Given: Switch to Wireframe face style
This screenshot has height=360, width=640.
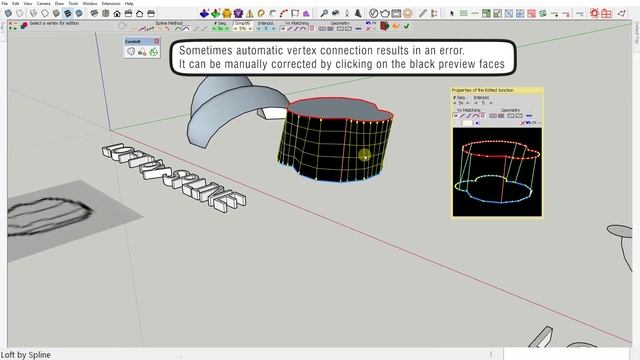Looking at the screenshot, I should coord(33,13).
